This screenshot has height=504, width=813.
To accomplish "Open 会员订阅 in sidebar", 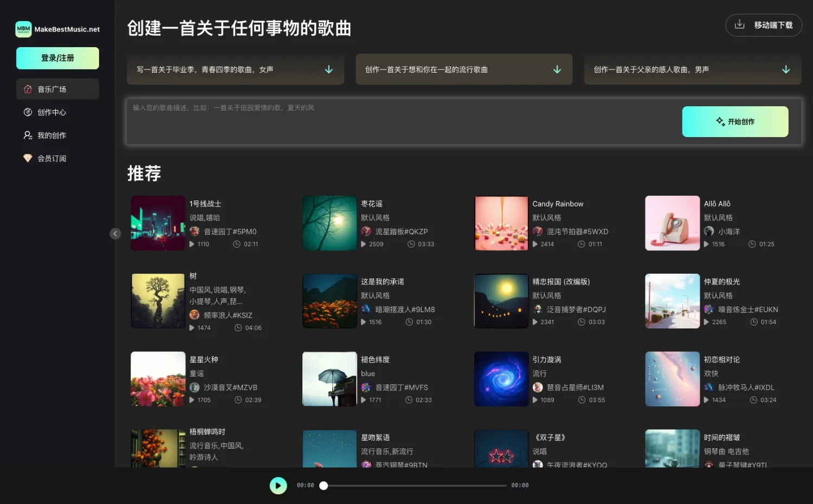I will [x=57, y=158].
